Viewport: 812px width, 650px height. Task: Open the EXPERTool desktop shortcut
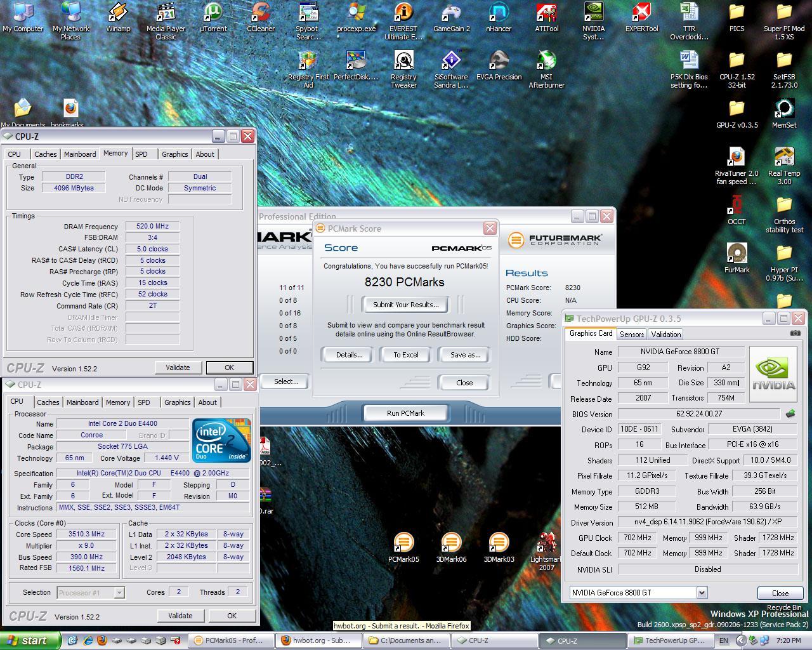click(x=641, y=17)
